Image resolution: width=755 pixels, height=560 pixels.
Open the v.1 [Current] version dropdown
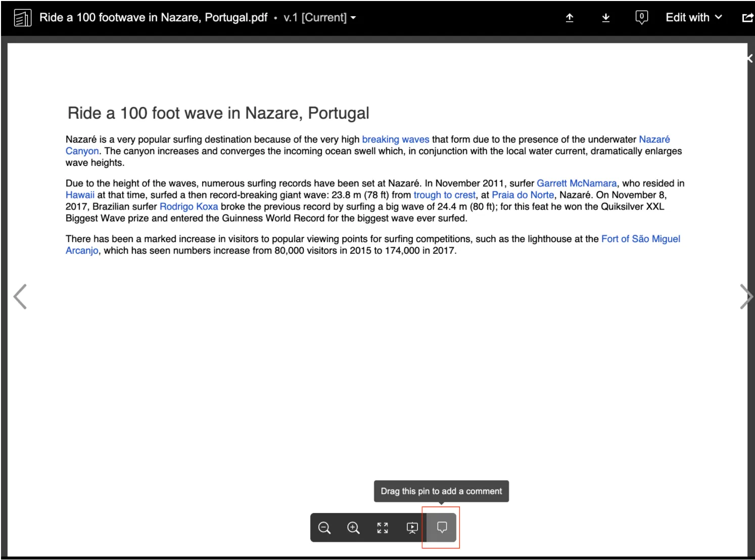[x=319, y=17]
